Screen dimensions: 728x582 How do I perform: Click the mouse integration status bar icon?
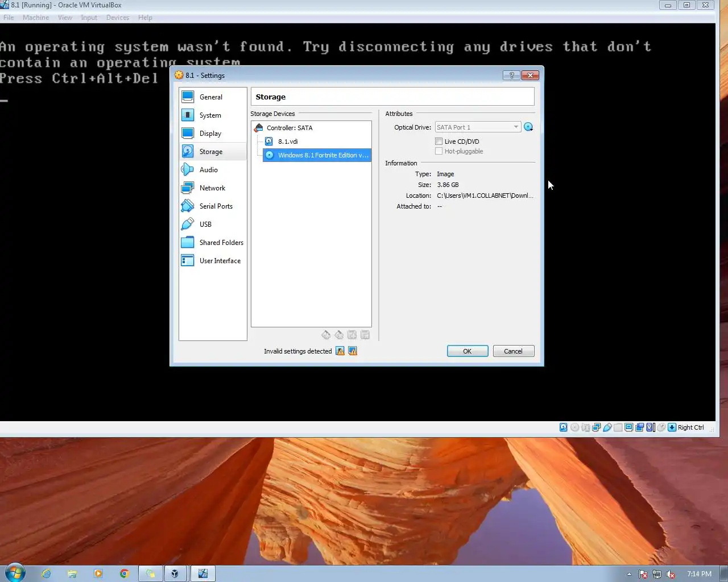pos(661,427)
